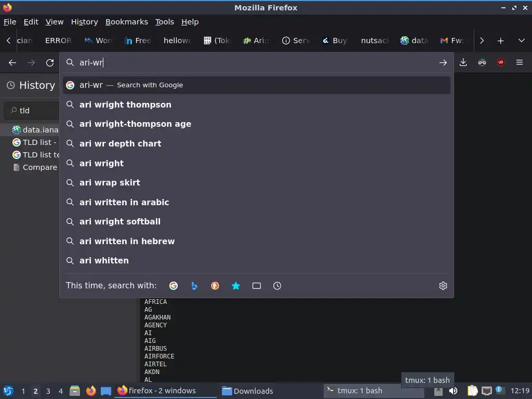Switch to workspace 3 in taskbar

(x=48, y=391)
